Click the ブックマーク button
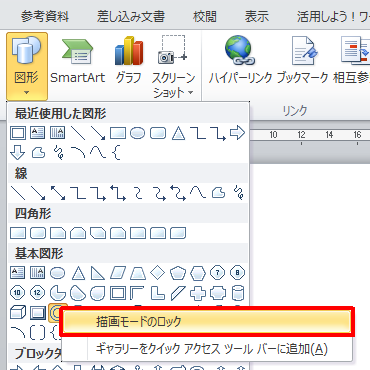 click(303, 60)
